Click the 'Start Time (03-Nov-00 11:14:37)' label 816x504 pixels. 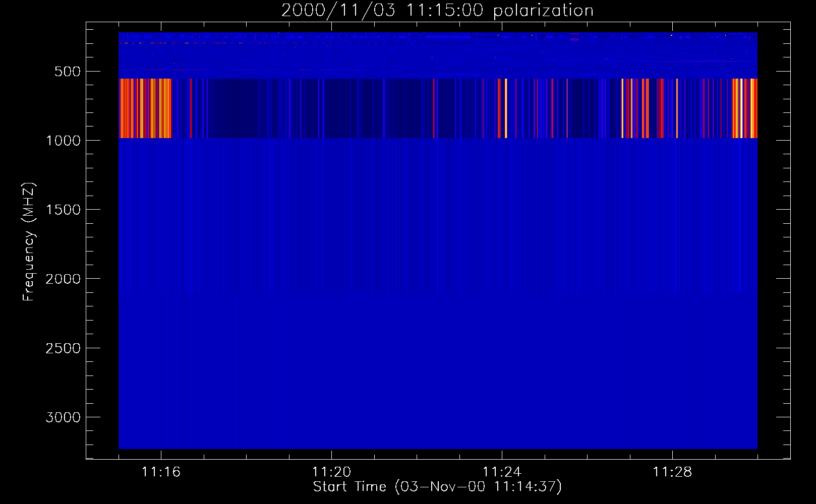click(437, 487)
